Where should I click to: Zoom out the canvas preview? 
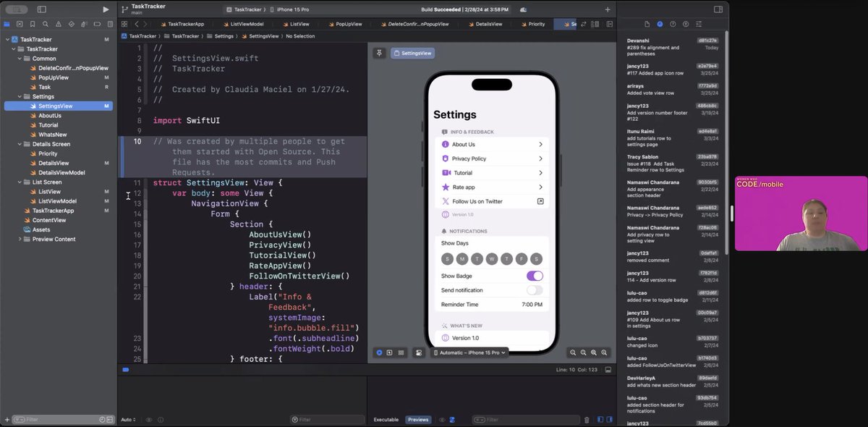(573, 352)
